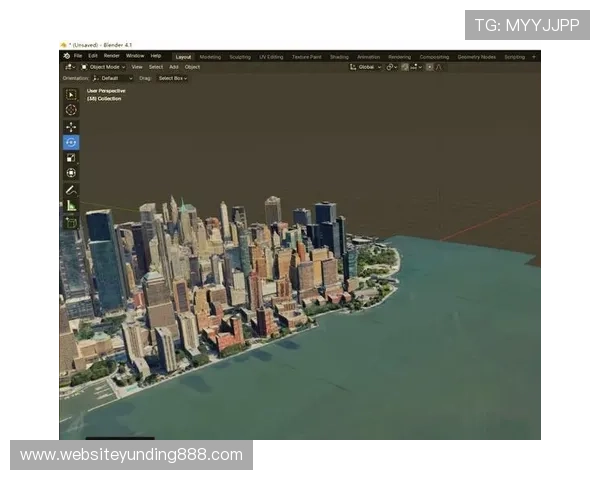Screen dimensions: 600x480
Task: Open the Render menu
Action: (x=111, y=56)
